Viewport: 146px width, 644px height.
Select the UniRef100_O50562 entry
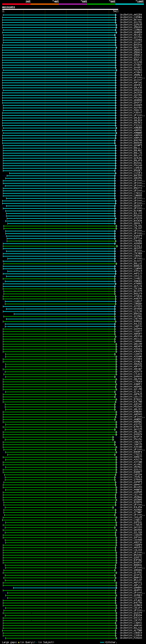click(x=131, y=467)
